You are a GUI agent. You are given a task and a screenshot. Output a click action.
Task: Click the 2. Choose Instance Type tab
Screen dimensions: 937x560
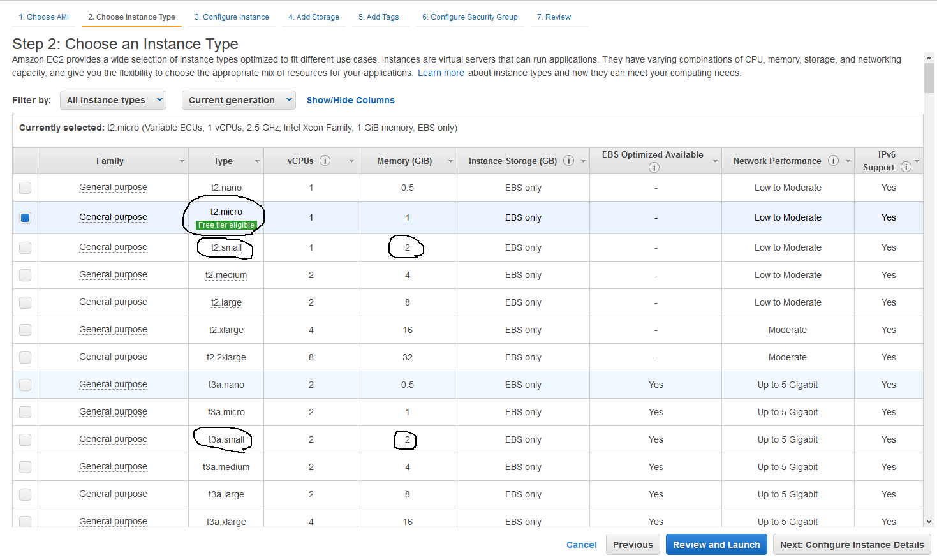131,17
